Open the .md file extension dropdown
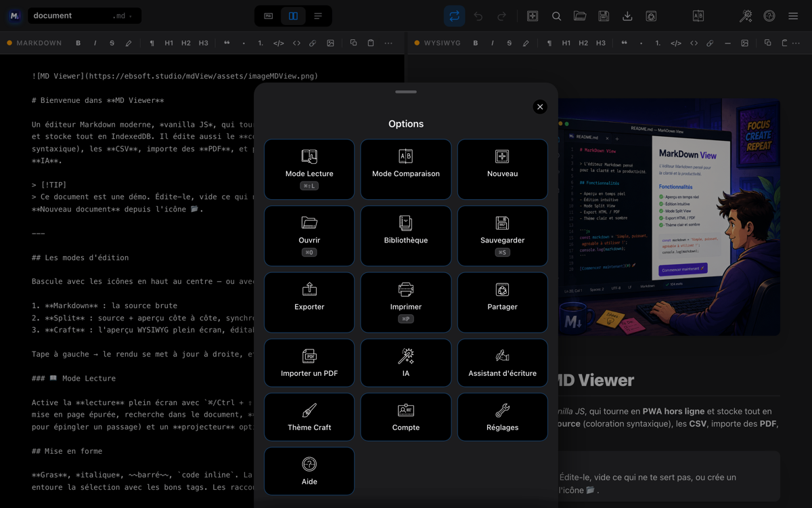Screen dimensions: 812x508 pos(122,16)
